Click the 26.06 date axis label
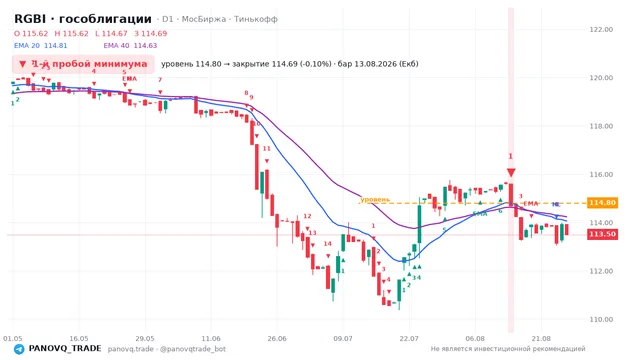Viewport: 640px width, 360px height. tap(277, 338)
